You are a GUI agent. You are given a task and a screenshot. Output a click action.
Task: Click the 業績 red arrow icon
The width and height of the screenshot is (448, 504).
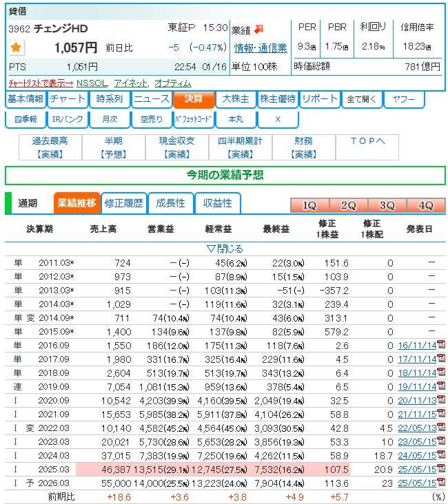pos(258,29)
